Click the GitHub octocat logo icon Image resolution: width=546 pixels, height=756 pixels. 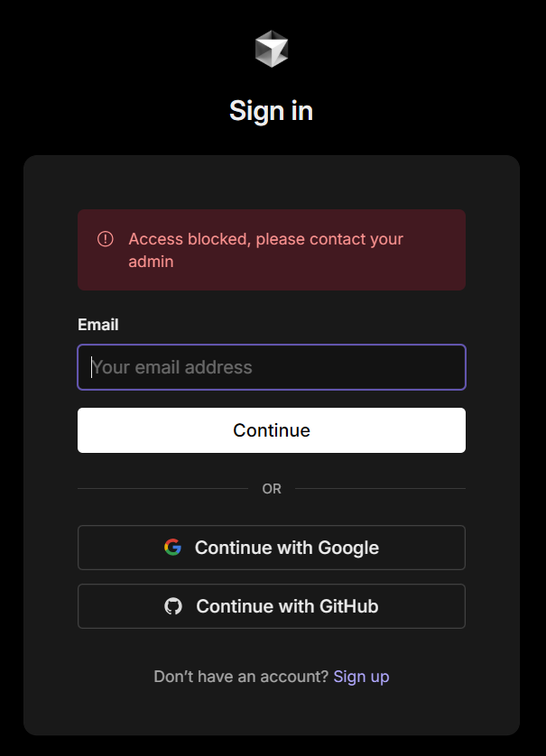(173, 606)
